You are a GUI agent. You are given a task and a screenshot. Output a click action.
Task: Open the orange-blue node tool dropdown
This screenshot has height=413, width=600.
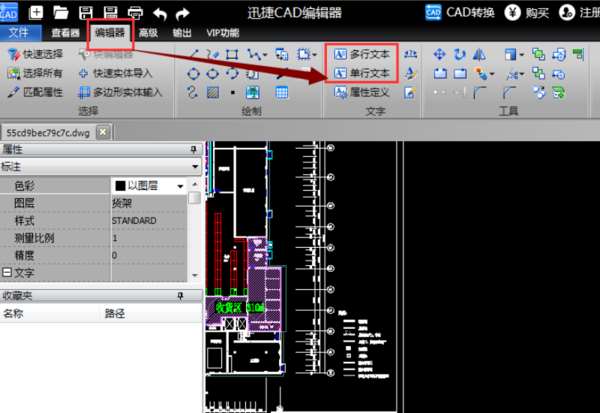tap(492, 74)
